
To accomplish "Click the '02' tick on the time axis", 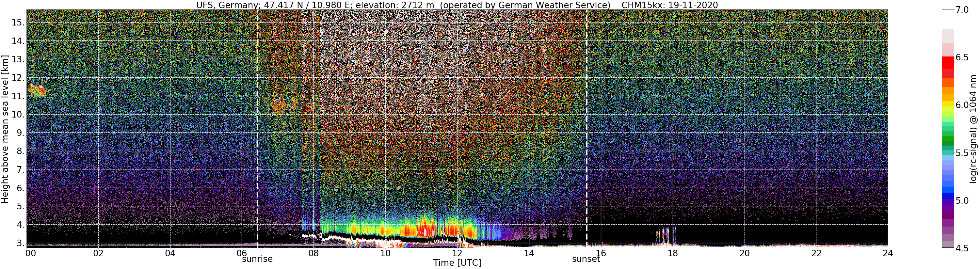I will tap(98, 253).
